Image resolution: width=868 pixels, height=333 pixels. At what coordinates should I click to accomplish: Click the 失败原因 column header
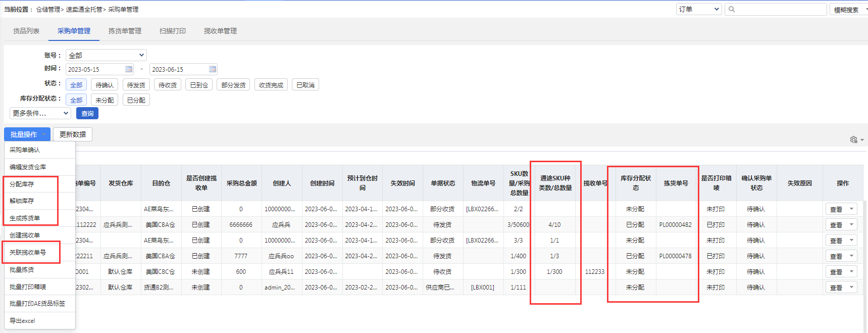pyautogui.click(x=800, y=183)
